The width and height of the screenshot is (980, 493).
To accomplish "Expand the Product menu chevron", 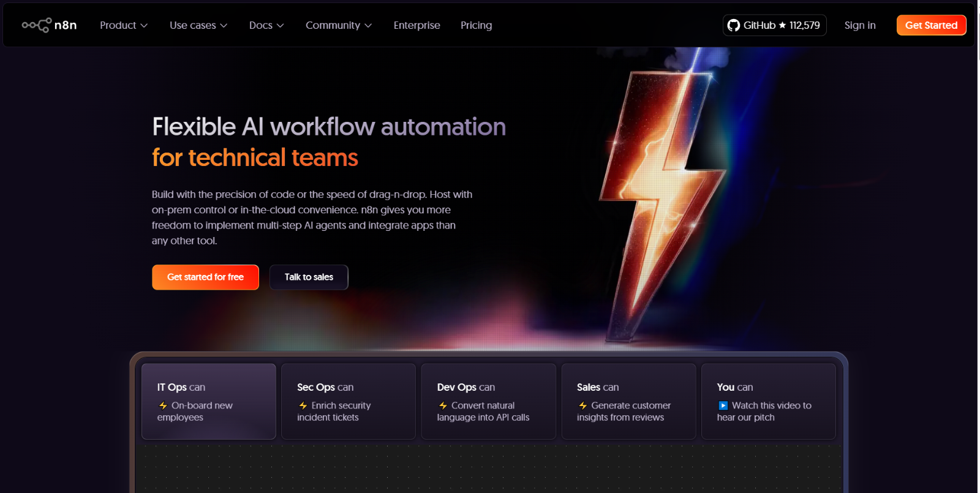I will pyautogui.click(x=144, y=26).
